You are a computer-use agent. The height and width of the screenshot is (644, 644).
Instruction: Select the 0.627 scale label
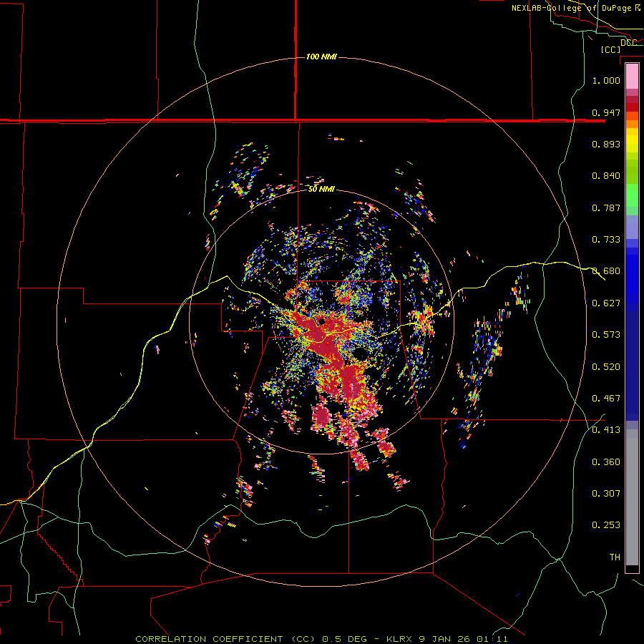[x=606, y=303]
